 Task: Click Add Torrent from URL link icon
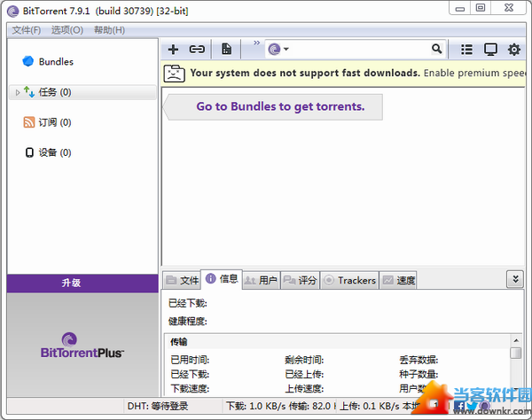pyautogui.click(x=197, y=50)
